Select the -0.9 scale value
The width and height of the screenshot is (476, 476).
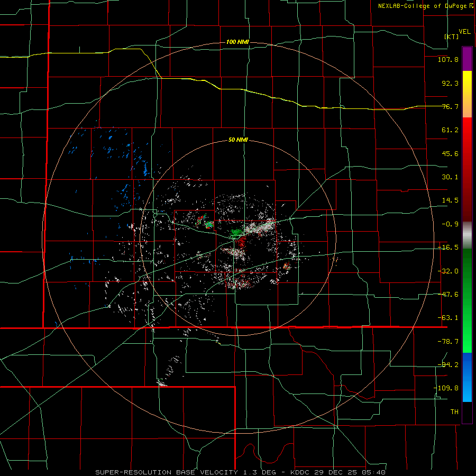(x=450, y=224)
